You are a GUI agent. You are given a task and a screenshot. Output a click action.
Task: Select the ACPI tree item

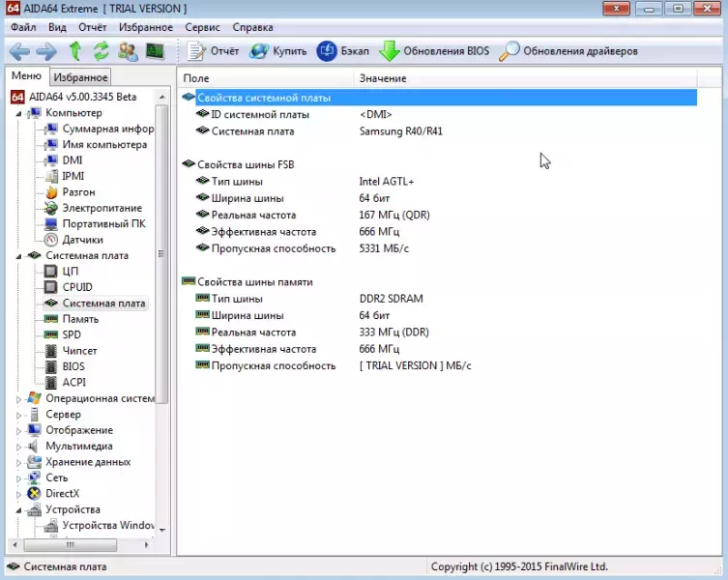pyautogui.click(x=66, y=382)
